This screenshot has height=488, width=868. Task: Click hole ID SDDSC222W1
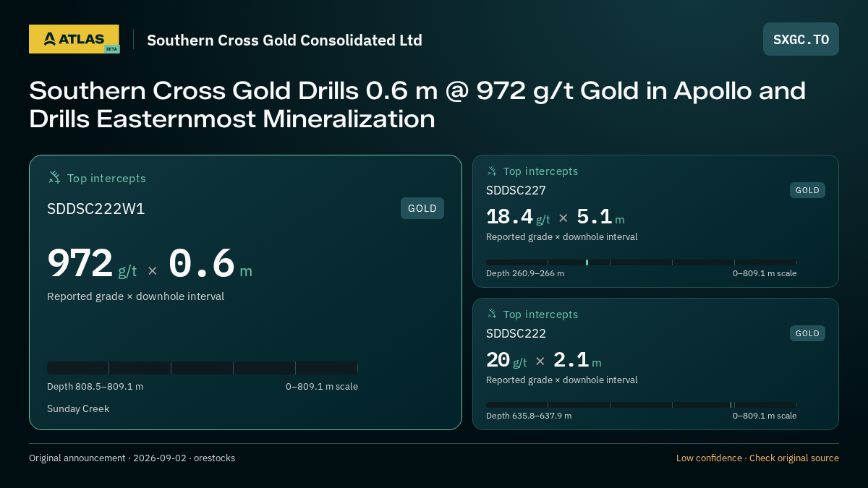(96, 209)
